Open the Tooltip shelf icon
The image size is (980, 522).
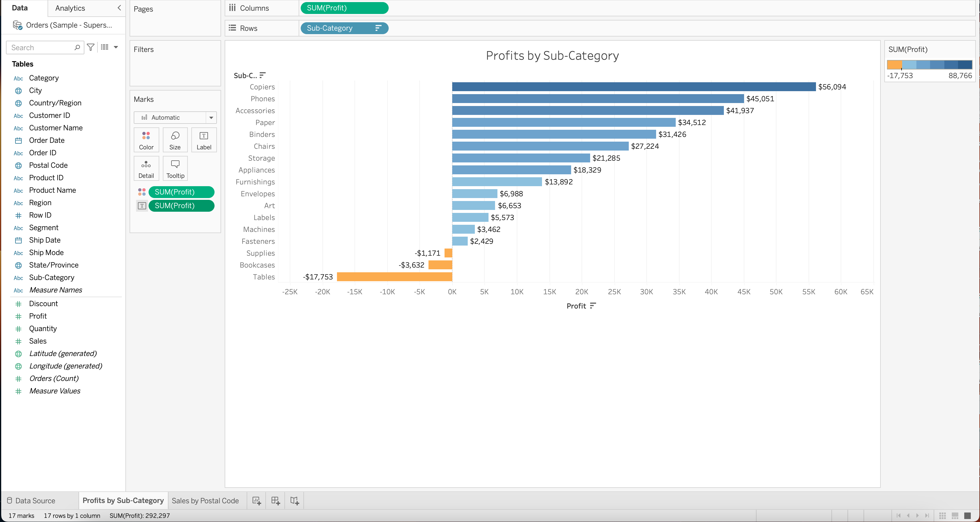pyautogui.click(x=175, y=168)
